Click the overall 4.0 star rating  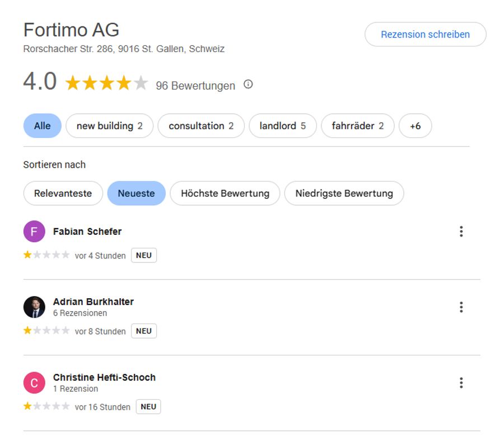(106, 83)
